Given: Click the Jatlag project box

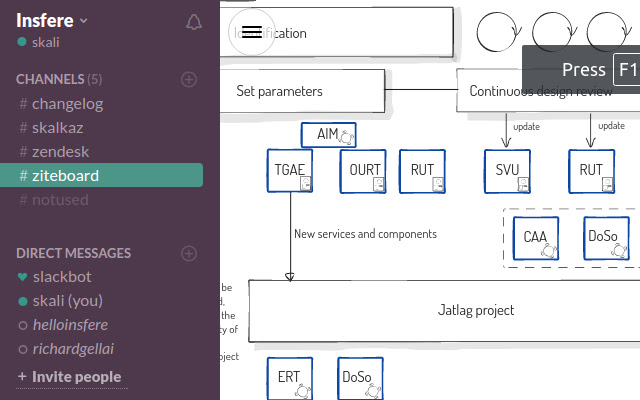Looking at the screenshot, I should coord(444,311).
